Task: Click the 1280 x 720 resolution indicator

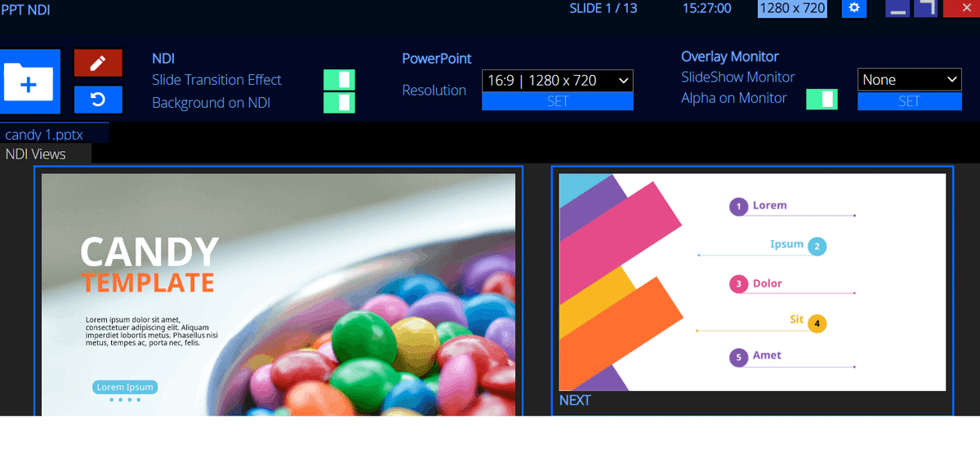Action: [792, 8]
